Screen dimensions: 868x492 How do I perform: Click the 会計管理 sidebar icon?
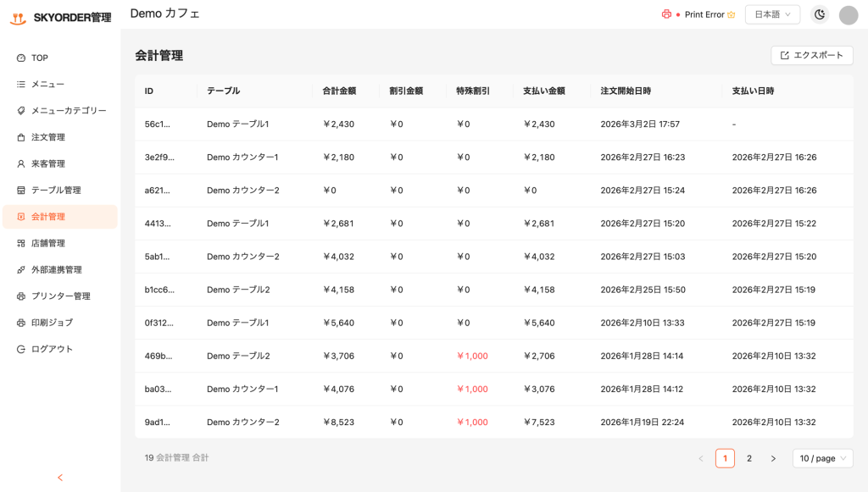click(21, 217)
